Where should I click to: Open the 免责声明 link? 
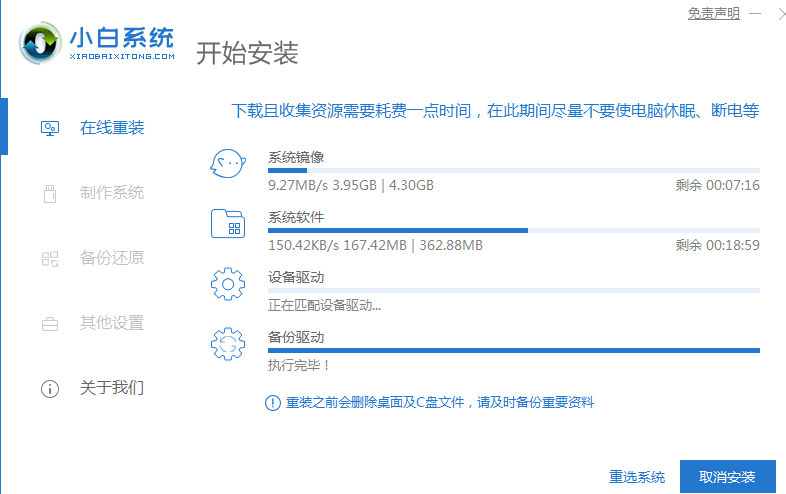(x=713, y=13)
